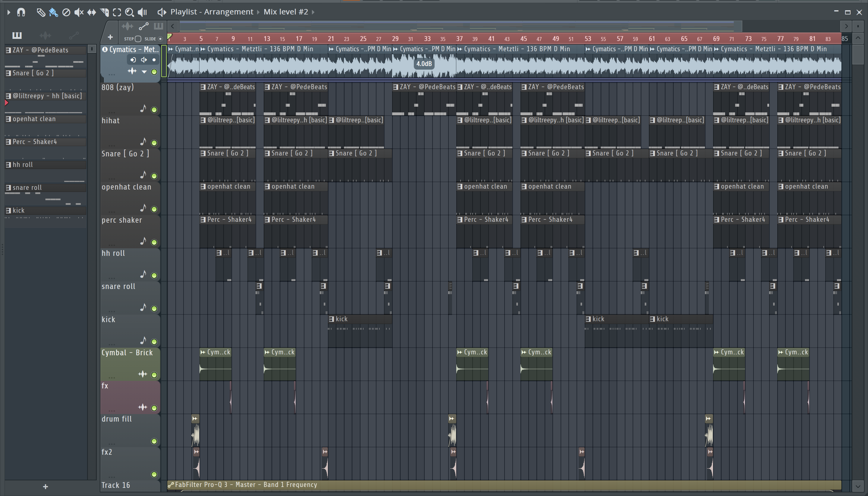Mute the openhat clean track
Viewport: 868px width, 496px height.
(154, 209)
